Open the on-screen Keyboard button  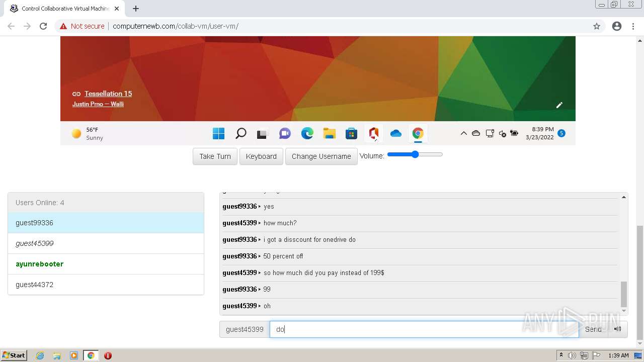(x=261, y=156)
